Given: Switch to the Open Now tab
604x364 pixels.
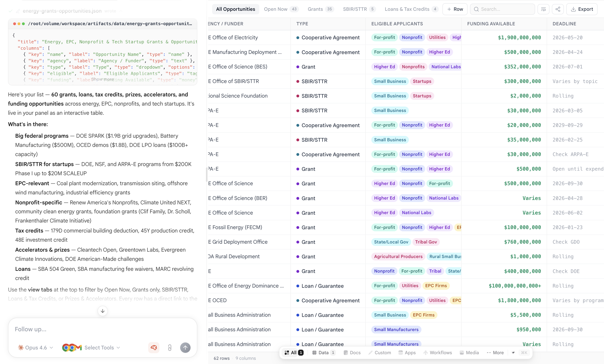Looking at the screenshot, I should pyautogui.click(x=275, y=9).
